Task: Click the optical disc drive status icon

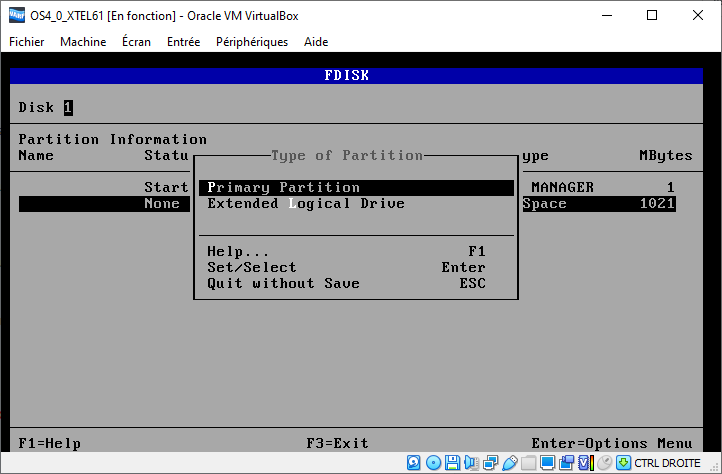Action: point(433,463)
